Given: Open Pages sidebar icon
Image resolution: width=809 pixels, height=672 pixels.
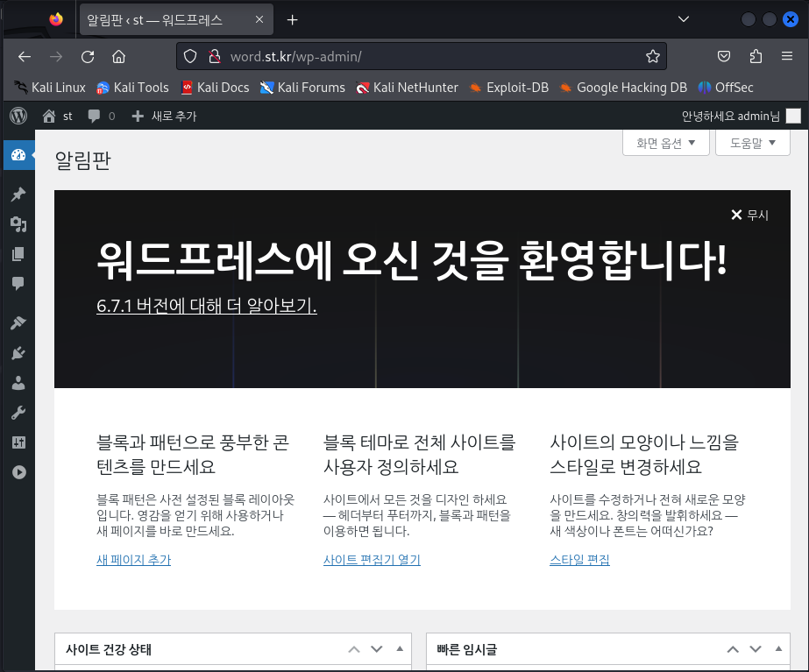Looking at the screenshot, I should pos(18,254).
